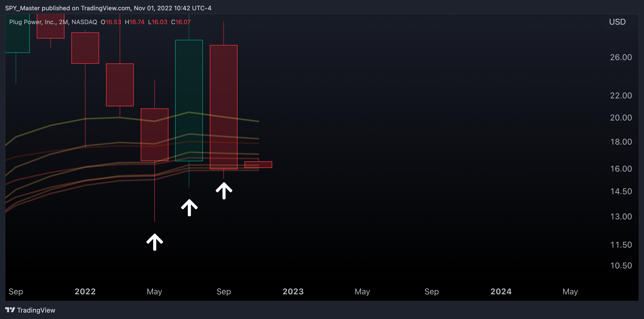Click the May label after 2022
Screen dimensions: 644x319
[x=154, y=292]
